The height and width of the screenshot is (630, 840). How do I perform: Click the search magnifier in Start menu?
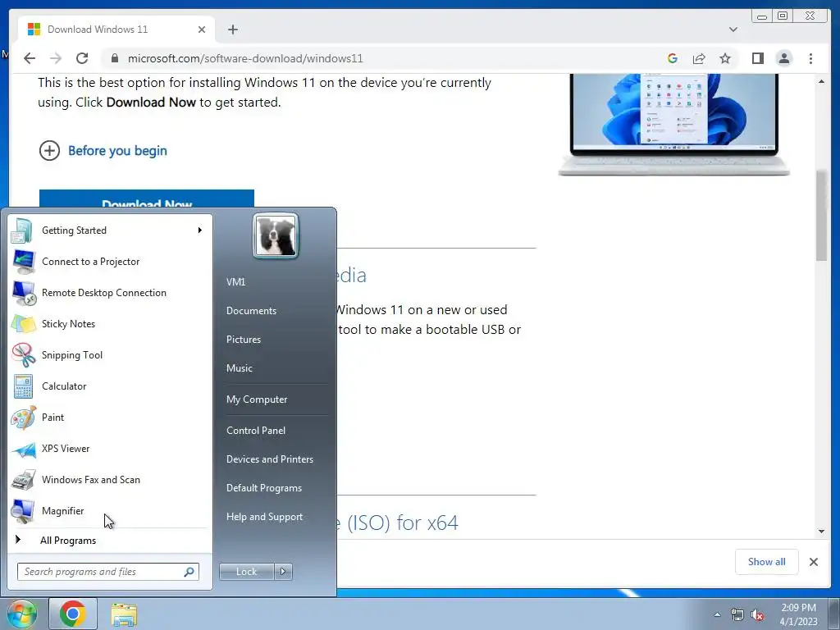(x=189, y=572)
